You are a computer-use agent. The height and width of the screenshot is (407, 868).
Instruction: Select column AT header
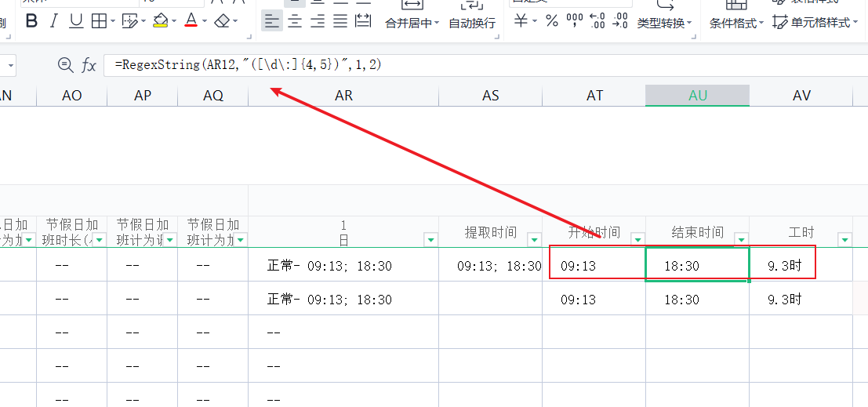tap(594, 96)
